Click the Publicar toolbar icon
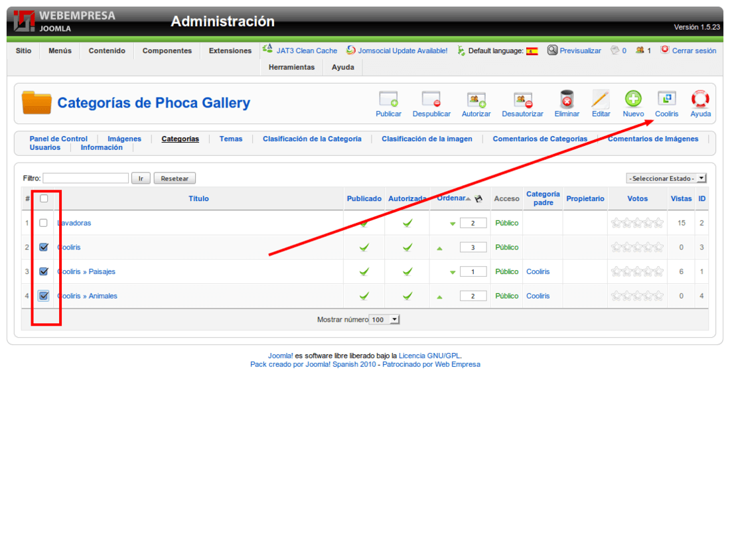Screen dimensions: 730x560 388,99
